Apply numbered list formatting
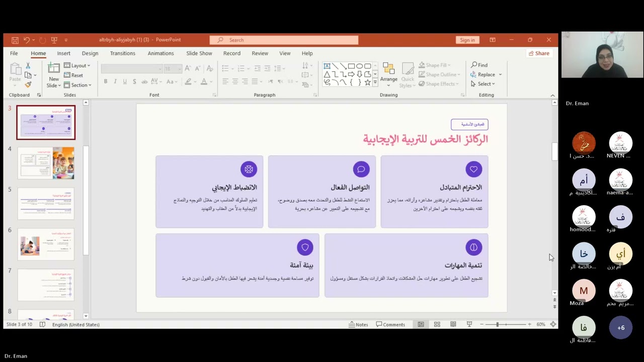This screenshot has height=362, width=644. click(241, 68)
